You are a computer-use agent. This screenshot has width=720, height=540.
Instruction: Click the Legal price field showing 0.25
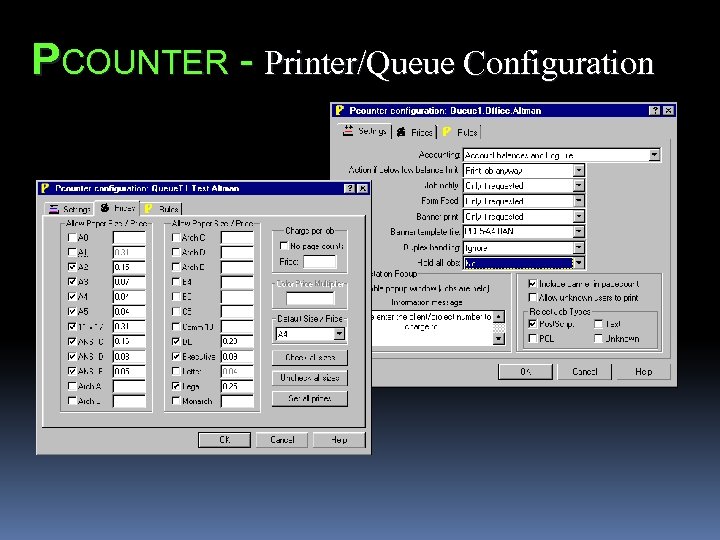coord(237,386)
